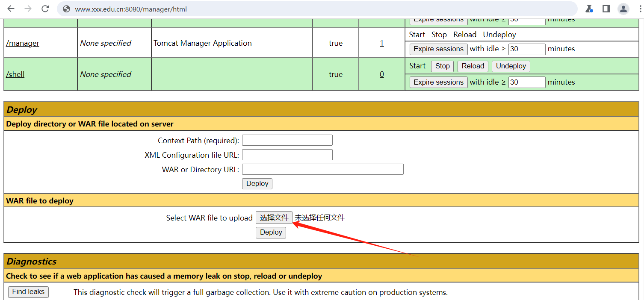Click the browser back arrow

point(11,9)
